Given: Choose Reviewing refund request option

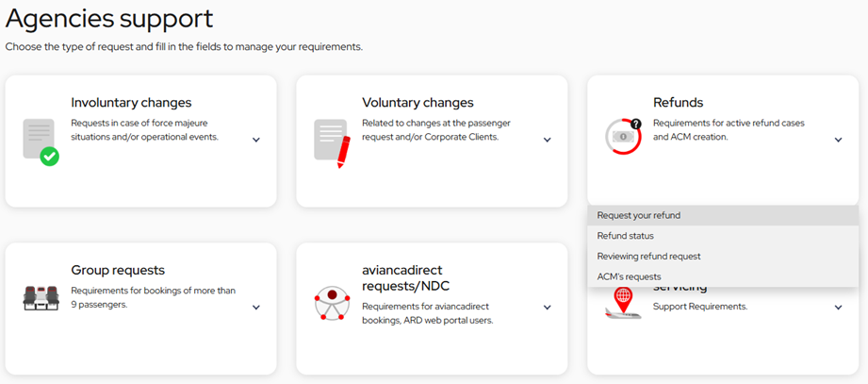Looking at the screenshot, I should pos(648,257).
